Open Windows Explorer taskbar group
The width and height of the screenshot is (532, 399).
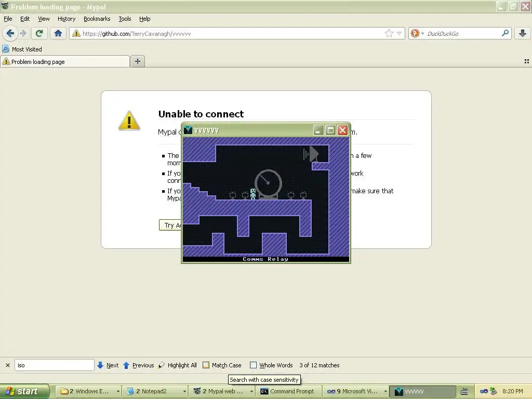[87, 391]
